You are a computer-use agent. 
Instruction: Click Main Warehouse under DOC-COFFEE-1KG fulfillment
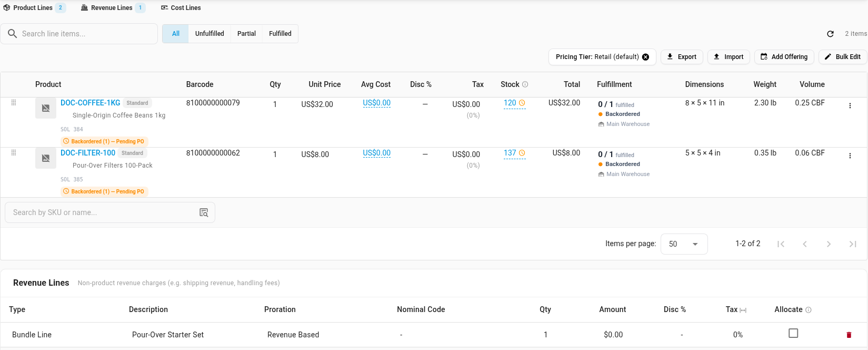click(628, 124)
